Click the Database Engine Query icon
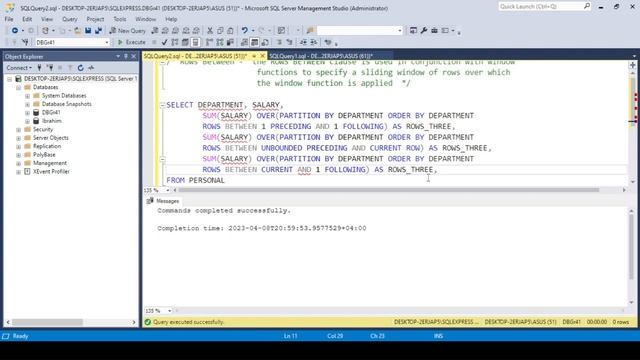Viewport: 640px width, 360px height. 155,31
